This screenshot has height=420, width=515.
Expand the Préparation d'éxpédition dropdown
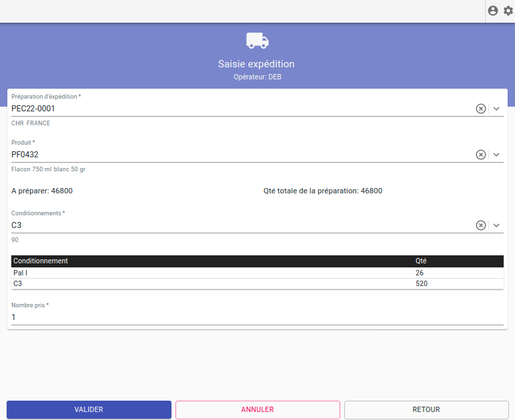[496, 109]
